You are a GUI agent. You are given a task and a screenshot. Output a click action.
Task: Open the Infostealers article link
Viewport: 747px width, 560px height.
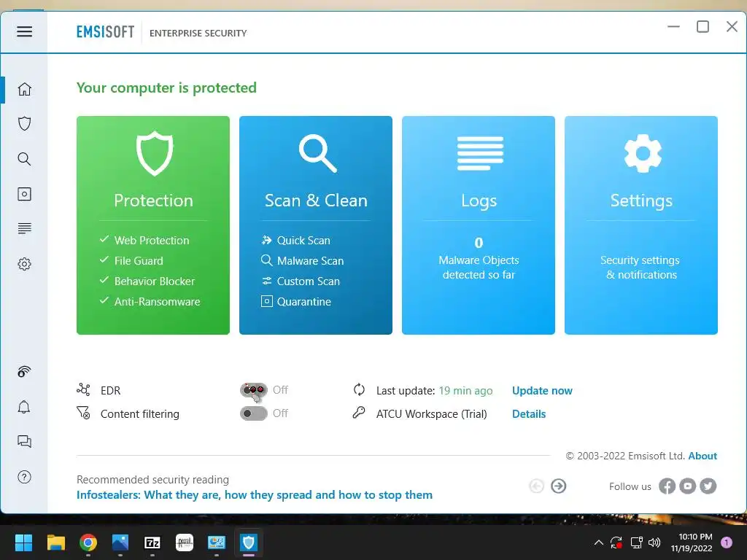click(255, 495)
